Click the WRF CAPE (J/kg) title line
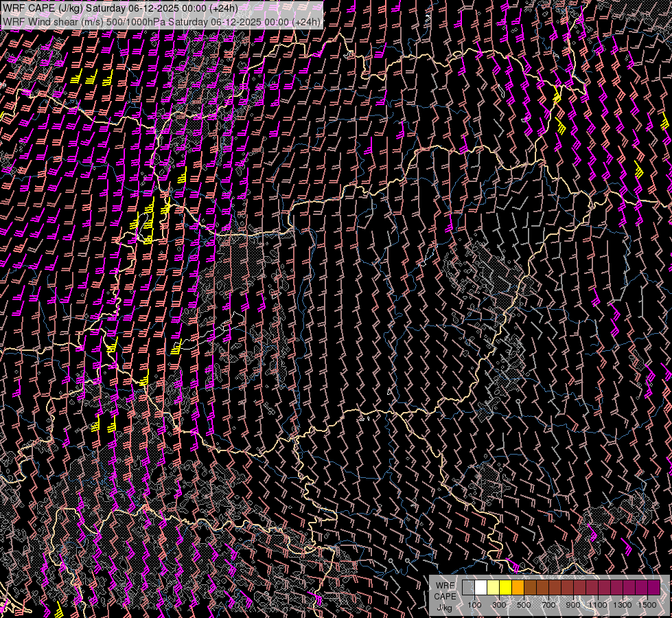 121,8
